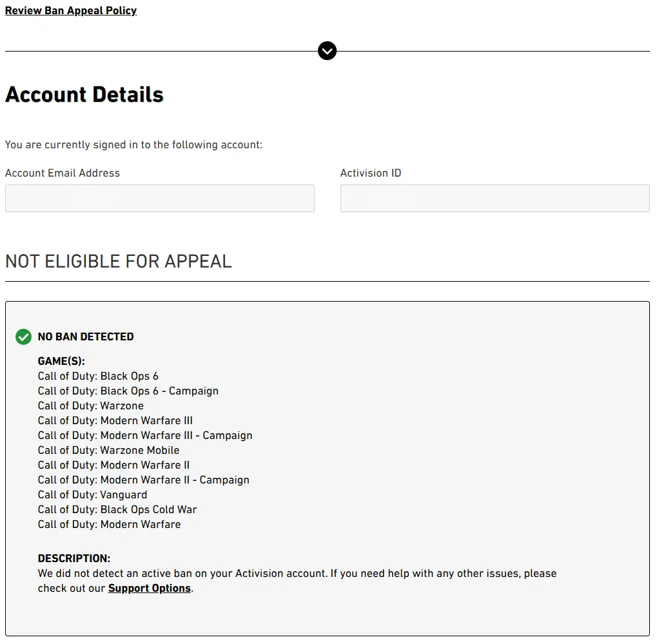Focus the Activision ID field

tap(495, 199)
